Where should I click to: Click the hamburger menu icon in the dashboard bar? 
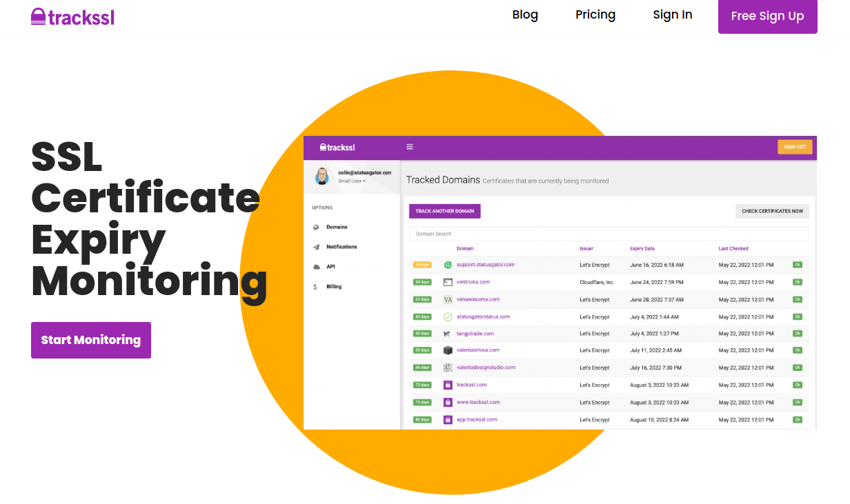(409, 147)
